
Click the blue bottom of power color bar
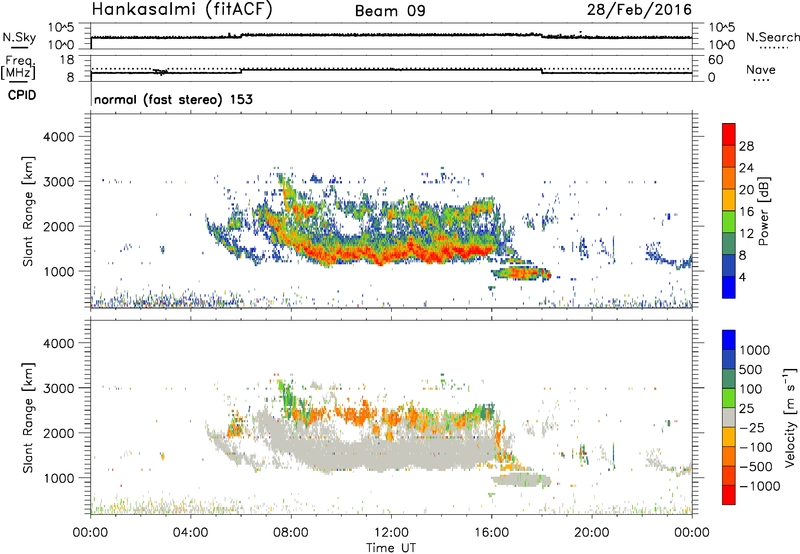(x=729, y=287)
